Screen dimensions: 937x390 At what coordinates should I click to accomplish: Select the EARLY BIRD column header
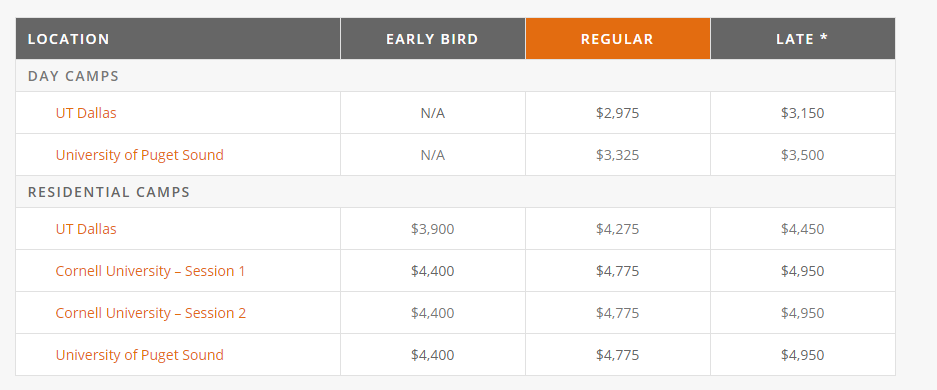pyautogui.click(x=433, y=39)
